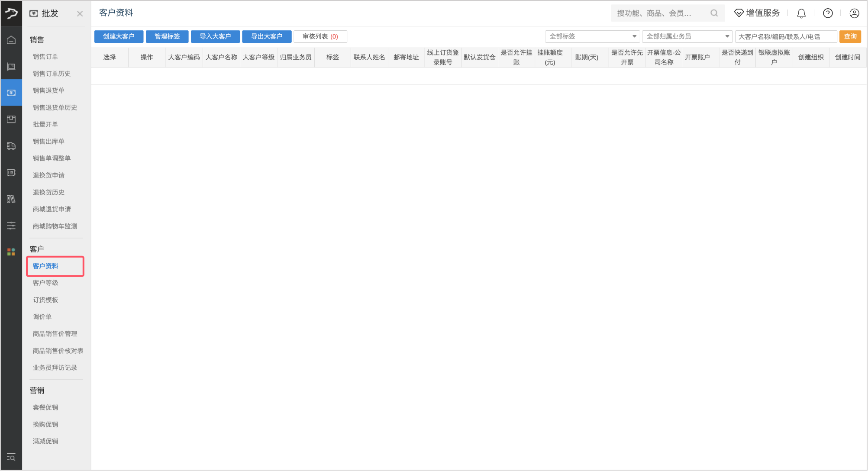Open the notification bell icon

click(x=801, y=13)
